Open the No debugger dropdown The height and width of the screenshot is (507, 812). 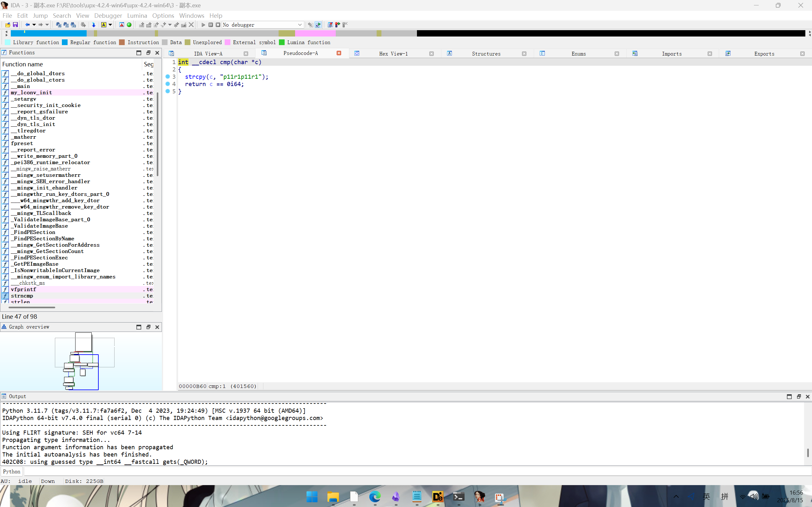point(300,25)
